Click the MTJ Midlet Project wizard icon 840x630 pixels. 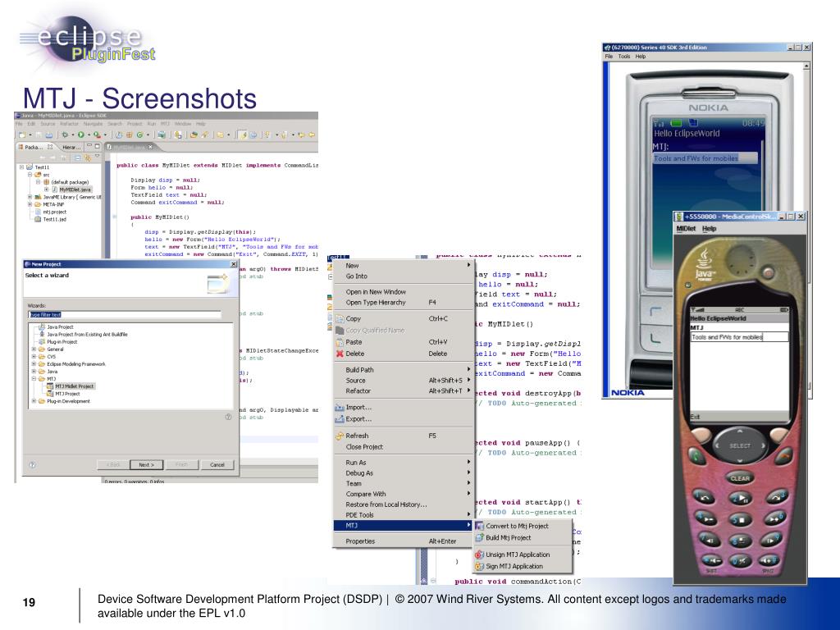coord(50,386)
